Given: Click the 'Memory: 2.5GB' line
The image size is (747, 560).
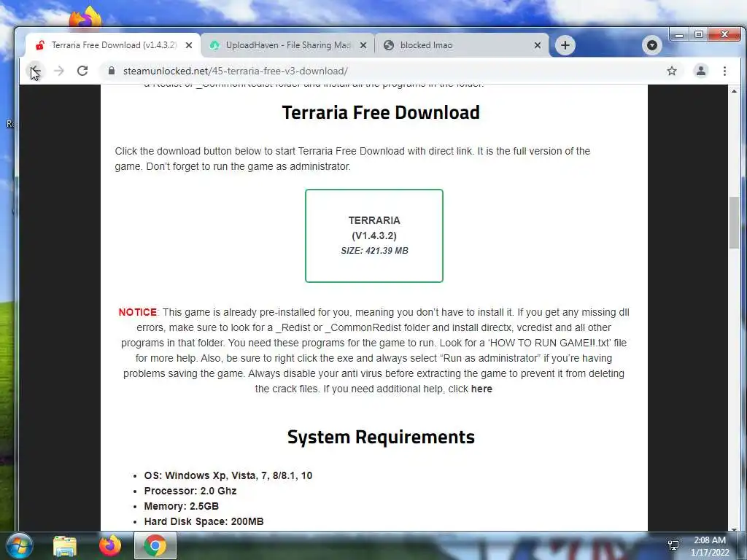Looking at the screenshot, I should coord(182,506).
